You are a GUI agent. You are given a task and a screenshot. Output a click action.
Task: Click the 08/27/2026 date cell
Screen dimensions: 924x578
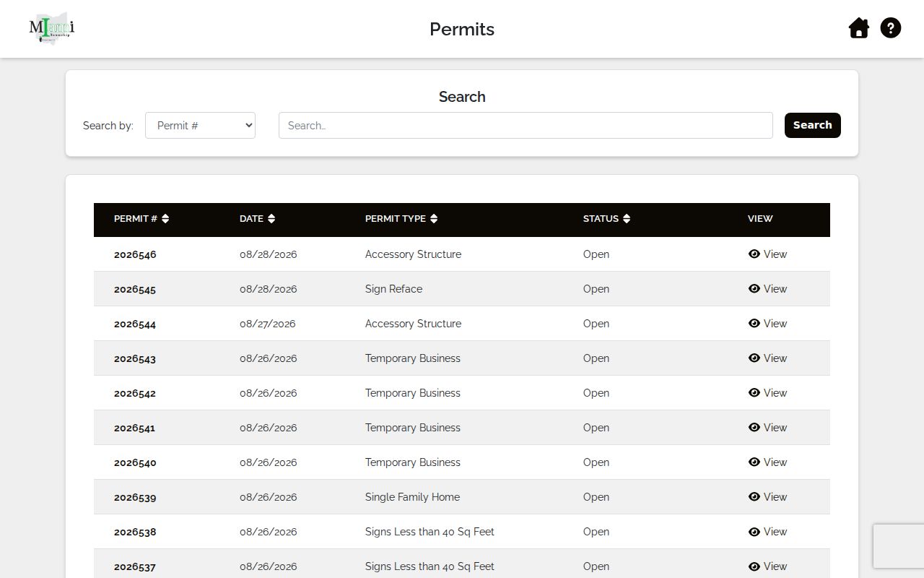pos(268,324)
